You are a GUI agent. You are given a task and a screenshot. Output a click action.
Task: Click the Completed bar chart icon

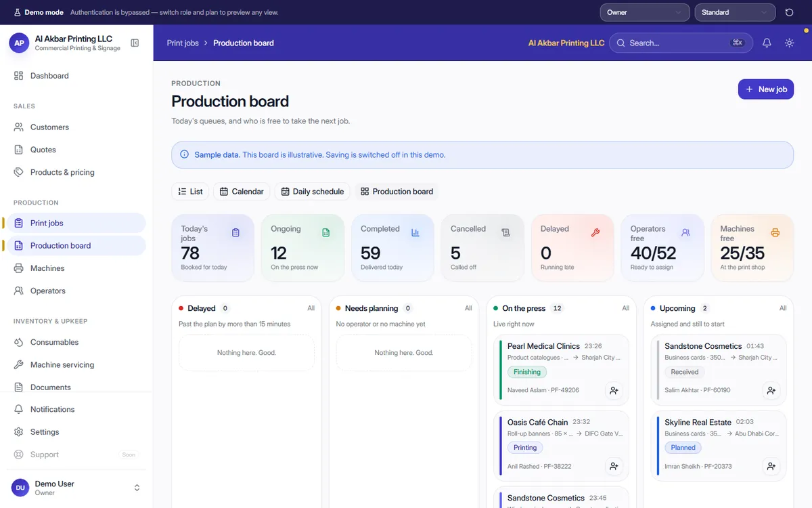pyautogui.click(x=415, y=232)
